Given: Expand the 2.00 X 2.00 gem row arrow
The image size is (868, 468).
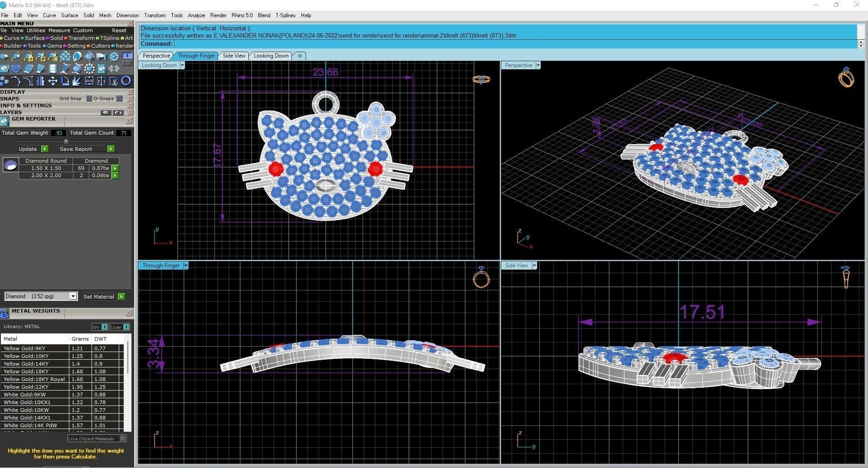Looking at the screenshot, I should coord(115,175).
